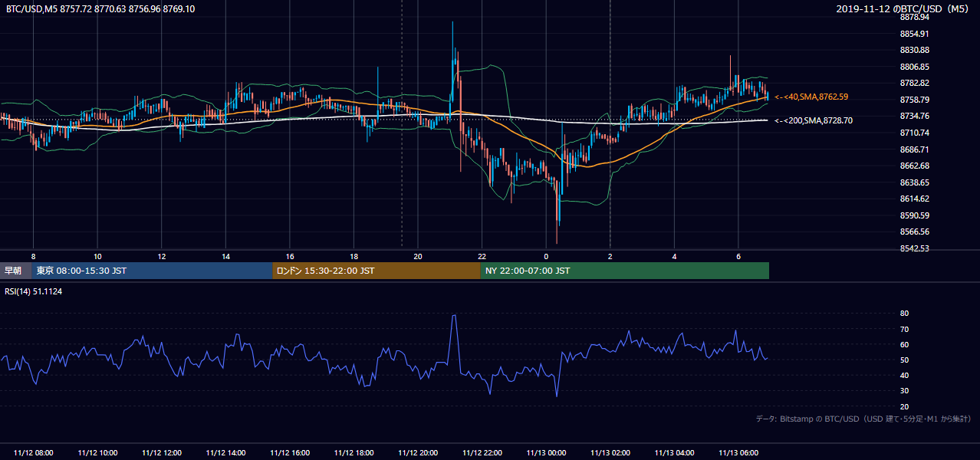Screen dimensions: 980x460
Task: Click RSI scale value 20
Action: pyautogui.click(x=904, y=406)
